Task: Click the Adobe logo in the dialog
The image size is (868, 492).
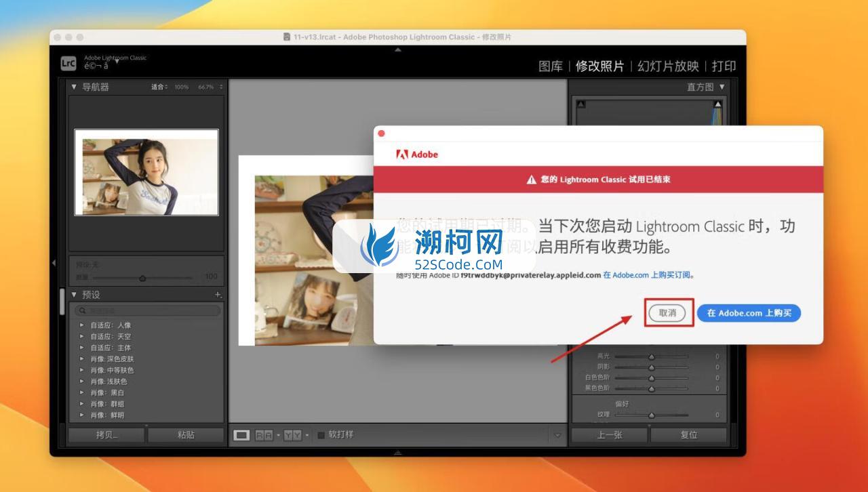Action: point(417,155)
